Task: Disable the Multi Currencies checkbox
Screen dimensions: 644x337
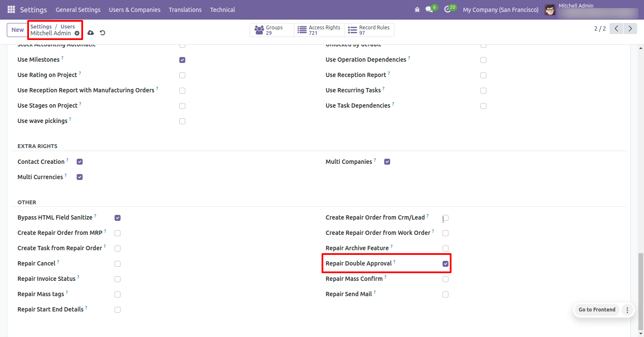Action: (80, 177)
